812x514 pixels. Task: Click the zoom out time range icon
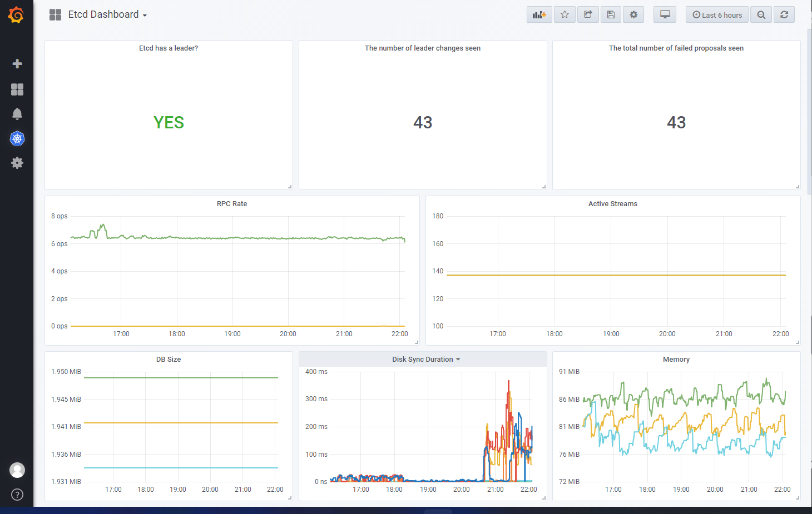click(x=761, y=15)
